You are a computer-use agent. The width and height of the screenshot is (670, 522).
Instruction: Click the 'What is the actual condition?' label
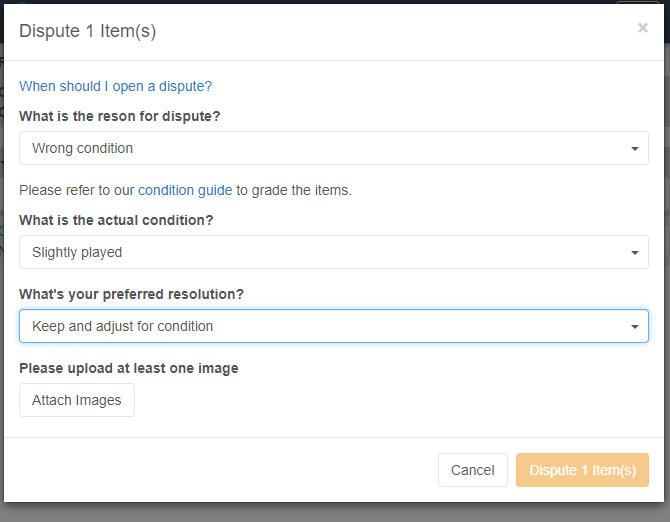point(116,220)
